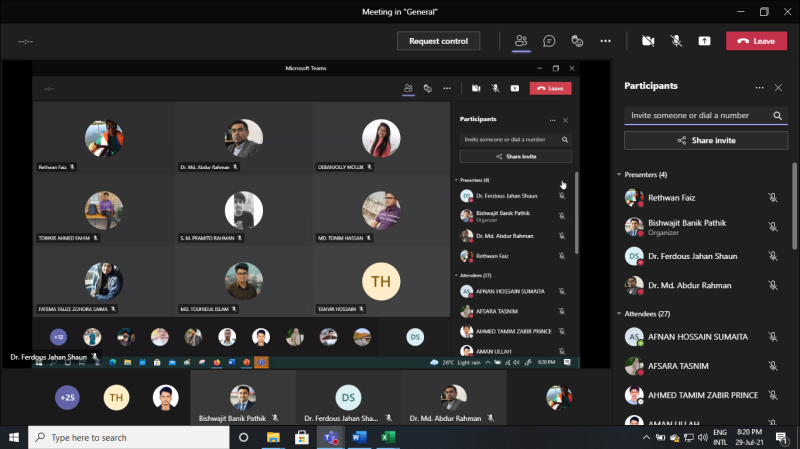Toggle the camera on or off
The height and width of the screenshot is (449, 800).
(x=648, y=41)
